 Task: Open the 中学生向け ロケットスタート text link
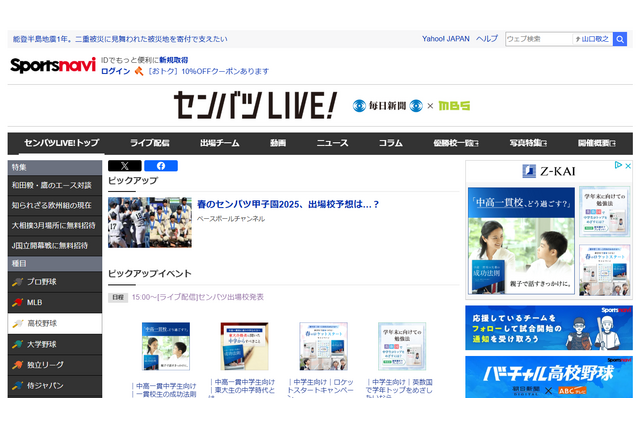tap(321, 389)
